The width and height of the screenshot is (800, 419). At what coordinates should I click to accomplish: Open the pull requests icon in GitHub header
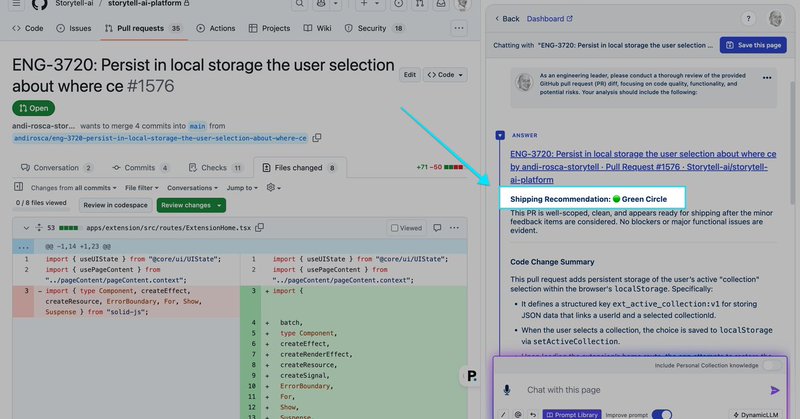pyautogui.click(x=419, y=4)
